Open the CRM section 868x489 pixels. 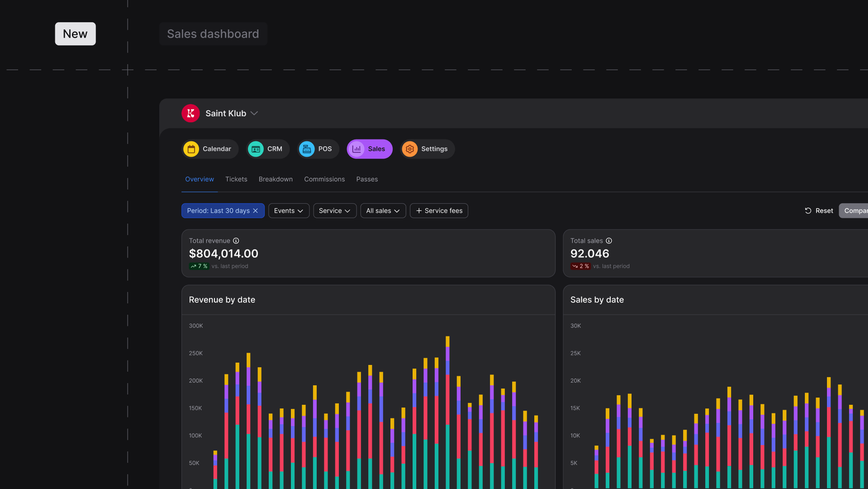pyautogui.click(x=267, y=149)
